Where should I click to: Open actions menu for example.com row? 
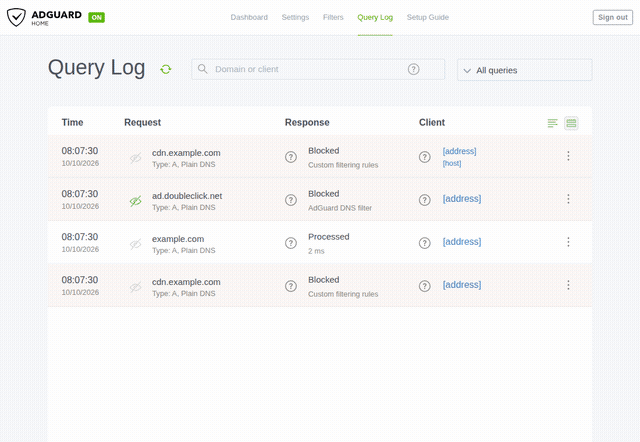[568, 242]
